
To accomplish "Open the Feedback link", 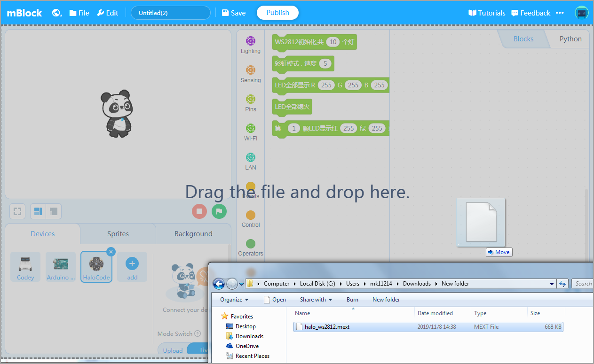I will [531, 13].
